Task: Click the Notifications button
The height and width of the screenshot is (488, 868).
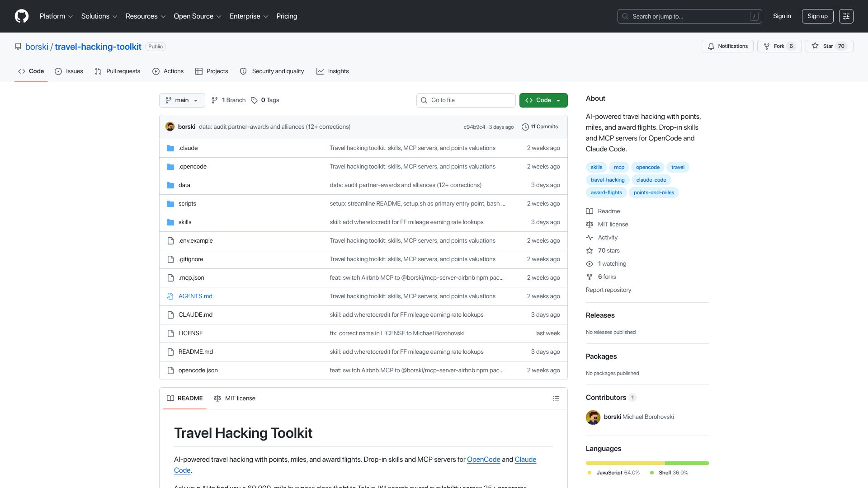Action: (x=727, y=46)
